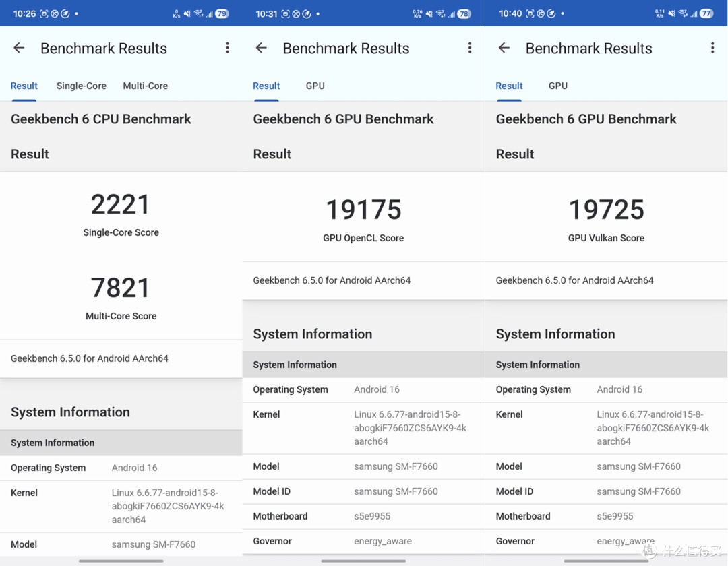Tap the 2221 single-core score

[121, 205]
